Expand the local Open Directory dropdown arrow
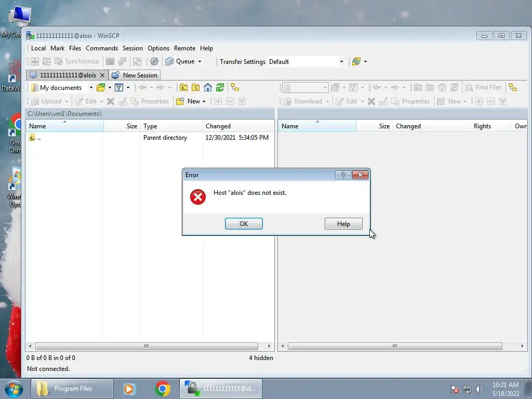This screenshot has height=399, width=532. click(x=110, y=87)
